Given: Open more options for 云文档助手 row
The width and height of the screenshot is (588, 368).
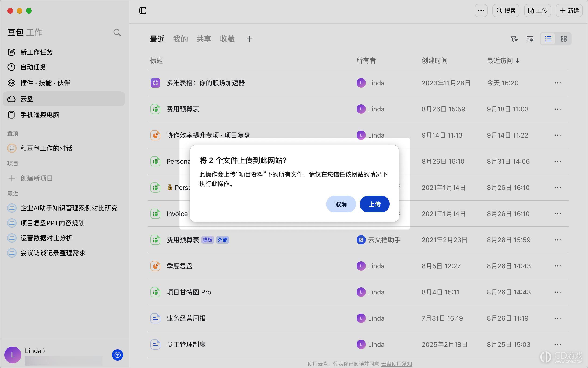Looking at the screenshot, I should [558, 240].
